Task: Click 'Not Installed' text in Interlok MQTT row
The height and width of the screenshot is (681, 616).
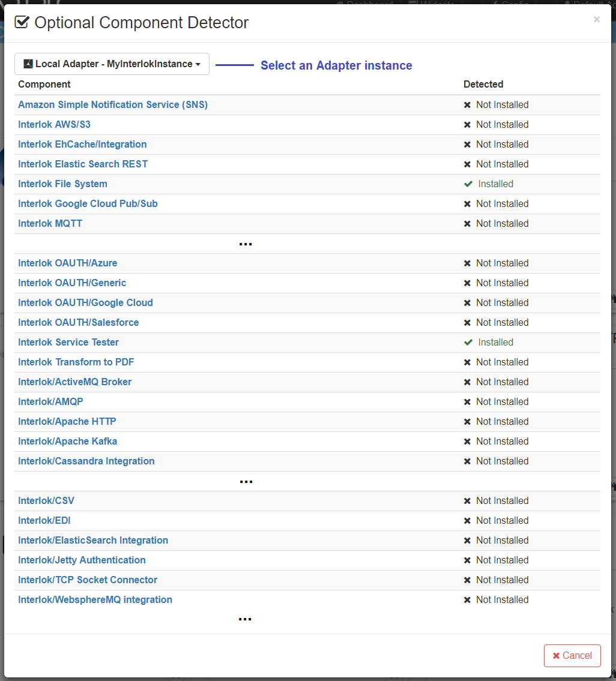Action: pos(503,224)
